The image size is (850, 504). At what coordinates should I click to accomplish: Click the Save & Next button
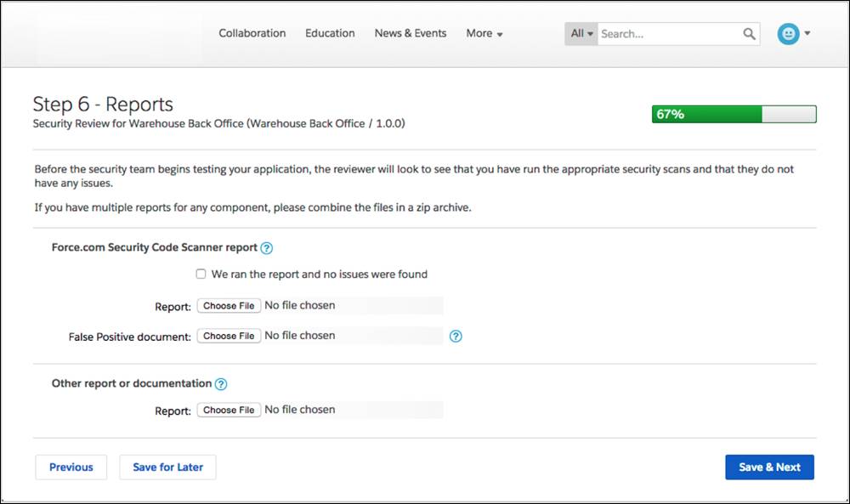(769, 467)
